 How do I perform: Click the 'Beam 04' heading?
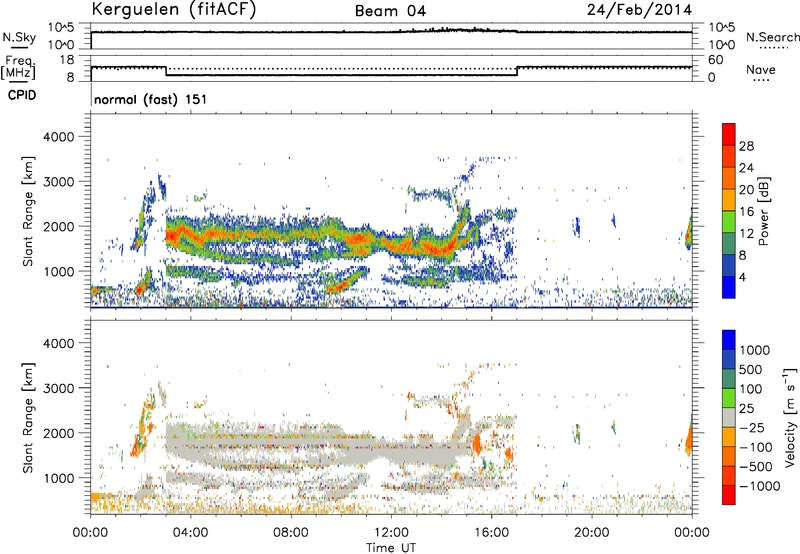[390, 11]
